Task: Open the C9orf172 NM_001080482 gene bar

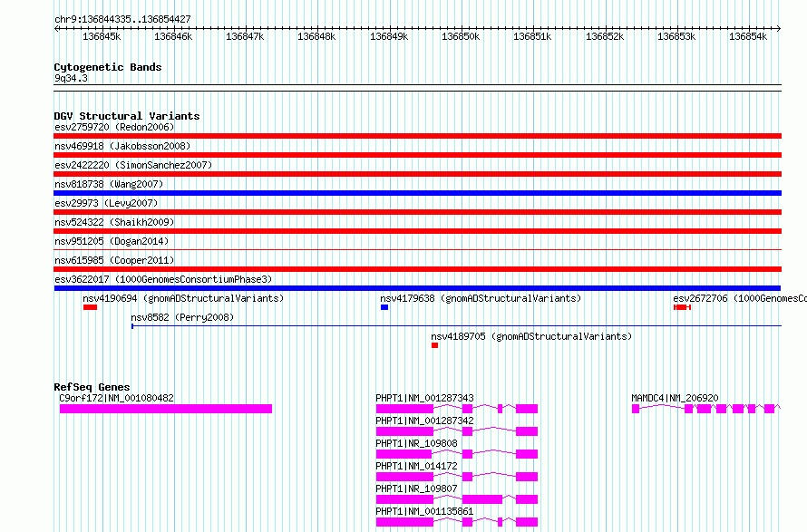Action: 166,409
